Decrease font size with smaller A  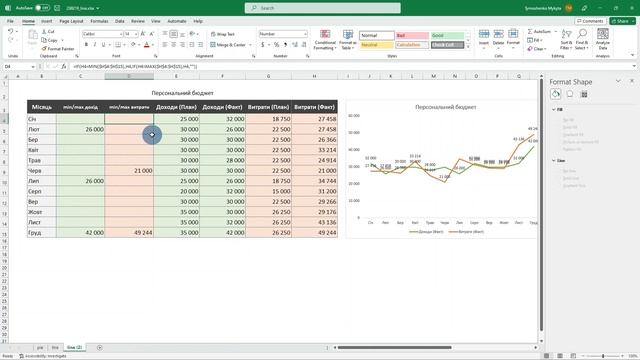tap(152, 34)
